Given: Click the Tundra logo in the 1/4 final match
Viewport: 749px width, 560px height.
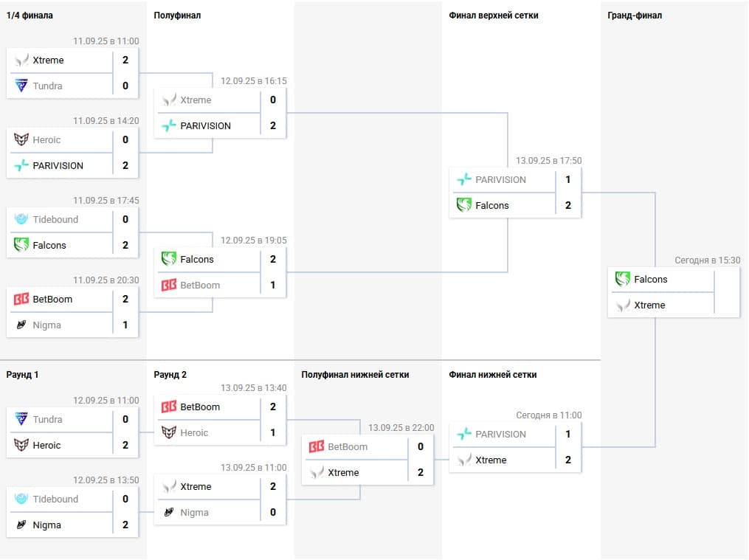Looking at the screenshot, I should click(x=21, y=86).
